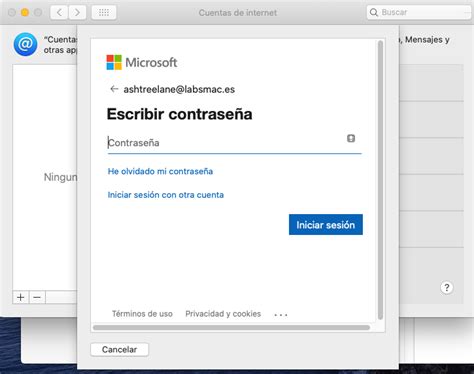Click the password autofill icon in the field
Viewport: 474px width, 374px height.
coord(351,138)
